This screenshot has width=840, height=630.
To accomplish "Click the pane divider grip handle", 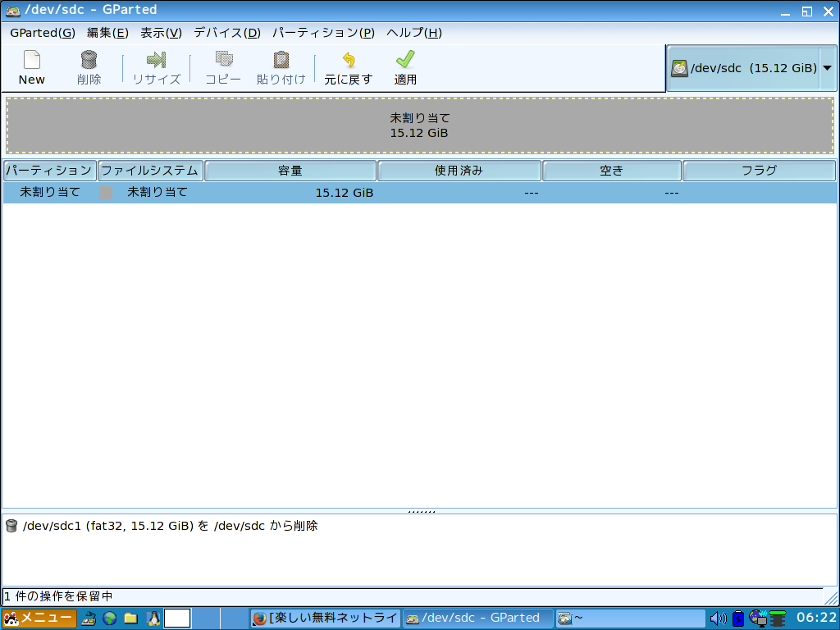I will (421, 511).
